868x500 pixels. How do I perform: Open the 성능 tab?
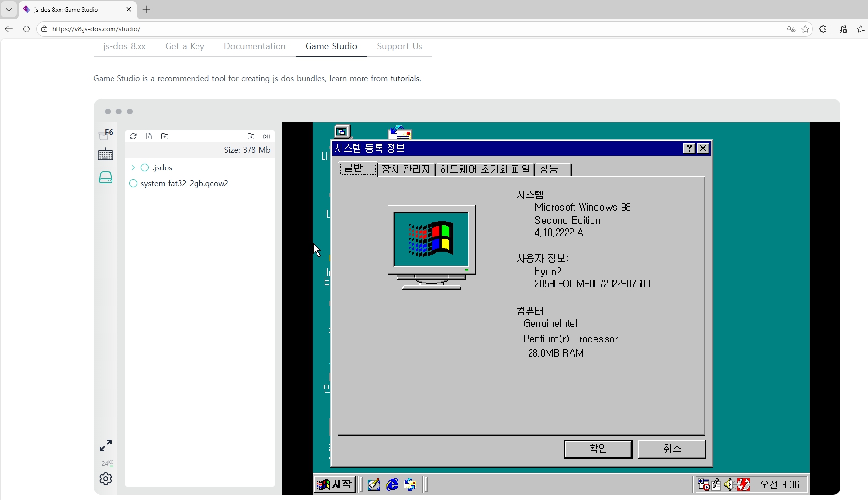click(x=549, y=169)
